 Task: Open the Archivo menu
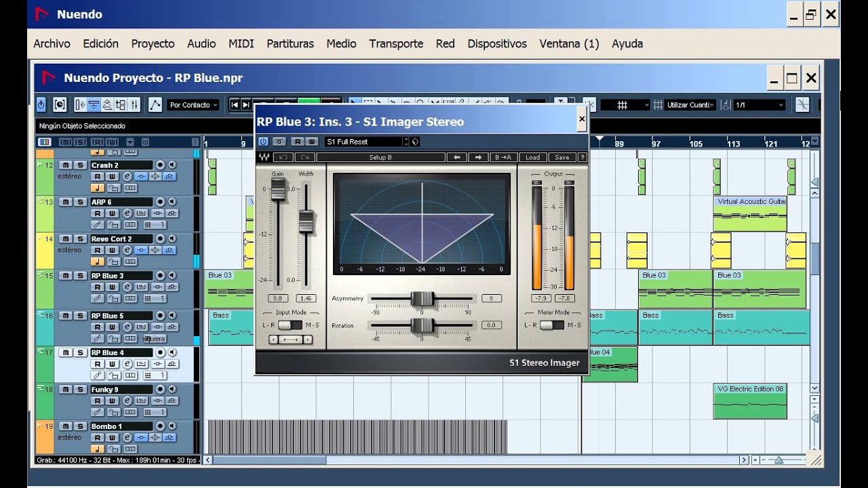[x=52, y=43]
